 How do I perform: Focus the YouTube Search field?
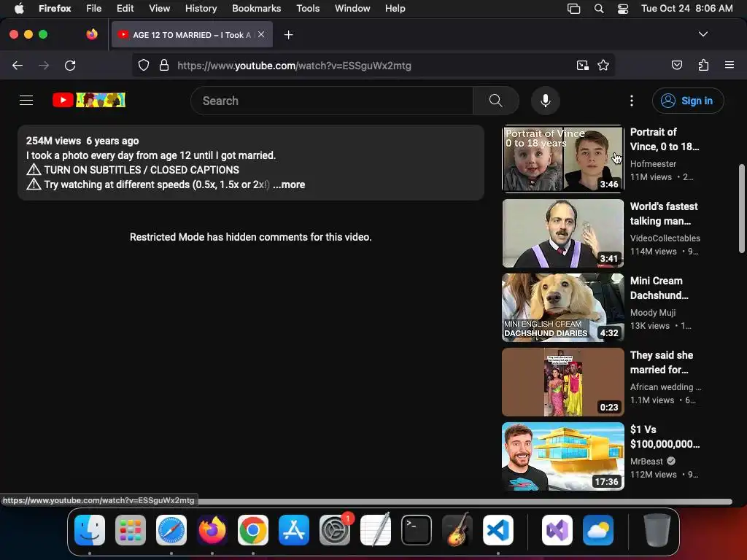pos(332,101)
